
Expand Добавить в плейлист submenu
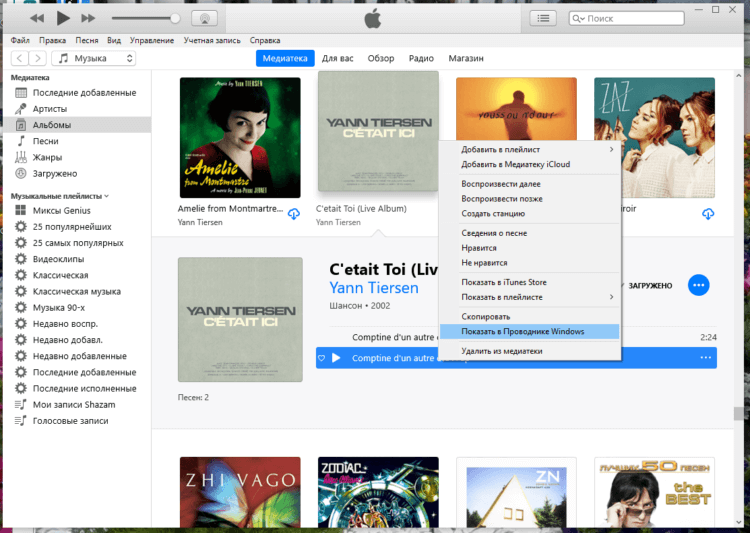click(x=529, y=150)
